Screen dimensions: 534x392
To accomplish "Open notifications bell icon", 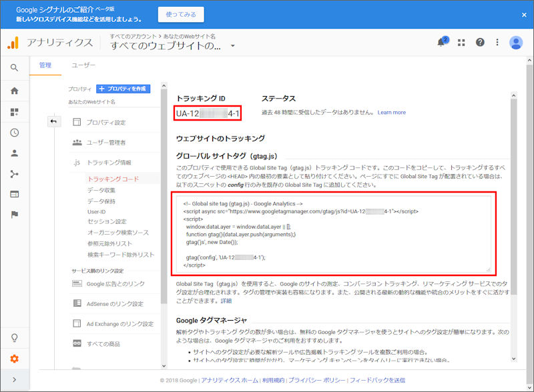I will pyautogui.click(x=443, y=41).
